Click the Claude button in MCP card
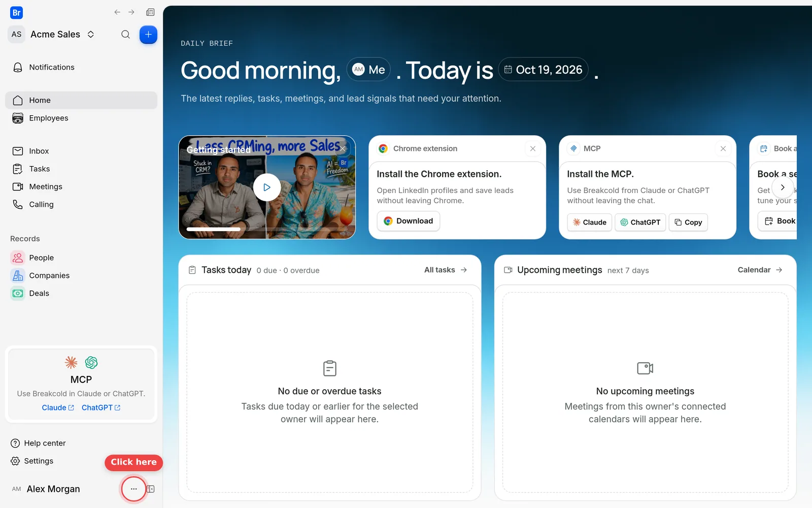The image size is (812, 508). [x=590, y=222]
